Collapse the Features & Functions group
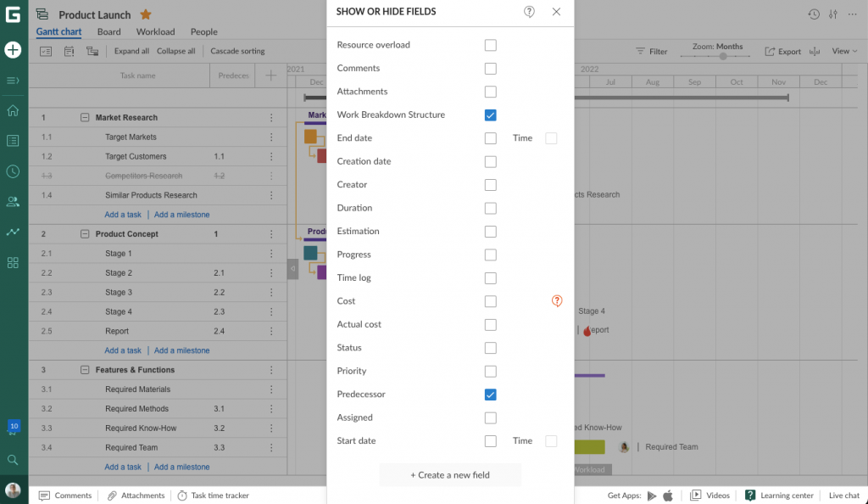Image resolution: width=868 pixels, height=504 pixels. [83, 369]
